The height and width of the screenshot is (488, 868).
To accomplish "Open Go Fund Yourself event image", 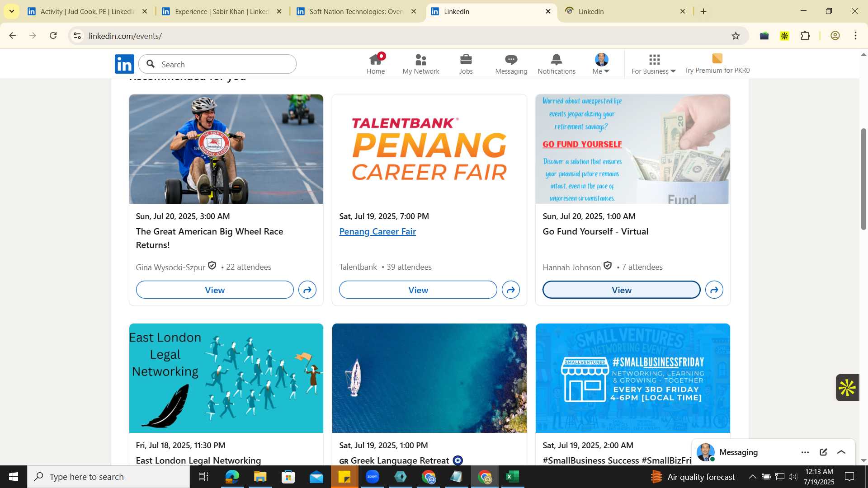I will [x=633, y=149].
